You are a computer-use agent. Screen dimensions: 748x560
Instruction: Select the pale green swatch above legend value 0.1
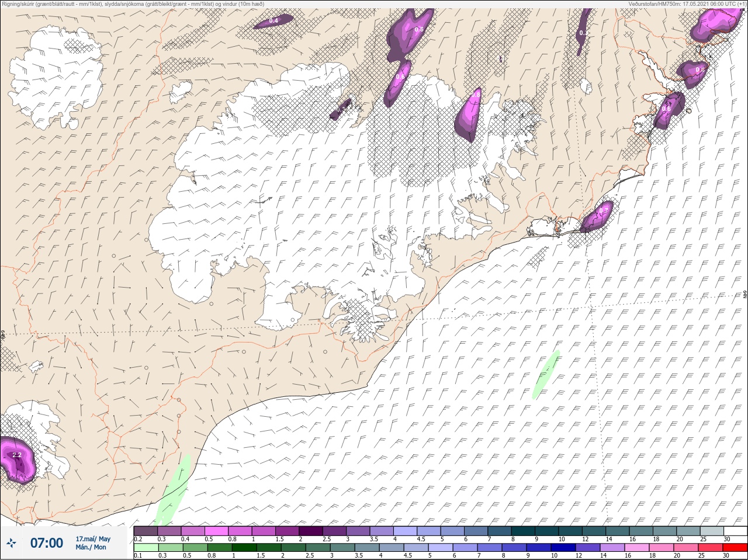[146, 548]
